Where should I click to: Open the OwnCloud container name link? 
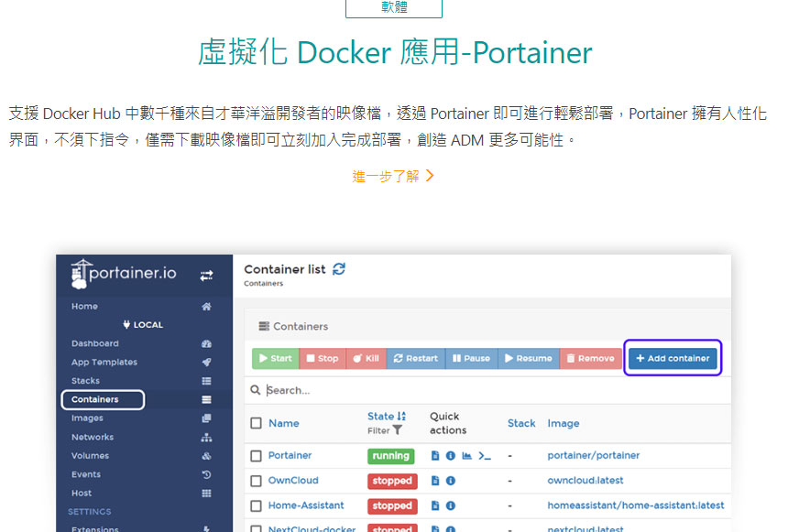(293, 481)
